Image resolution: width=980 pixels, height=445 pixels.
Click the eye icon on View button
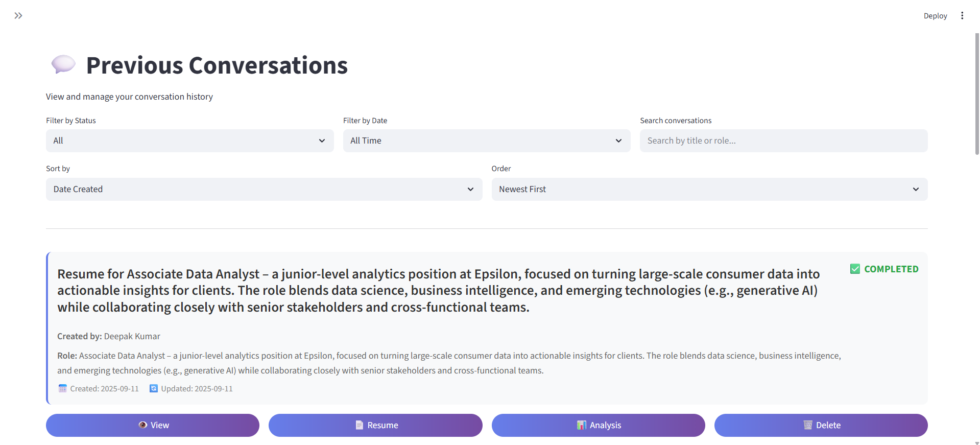(143, 425)
